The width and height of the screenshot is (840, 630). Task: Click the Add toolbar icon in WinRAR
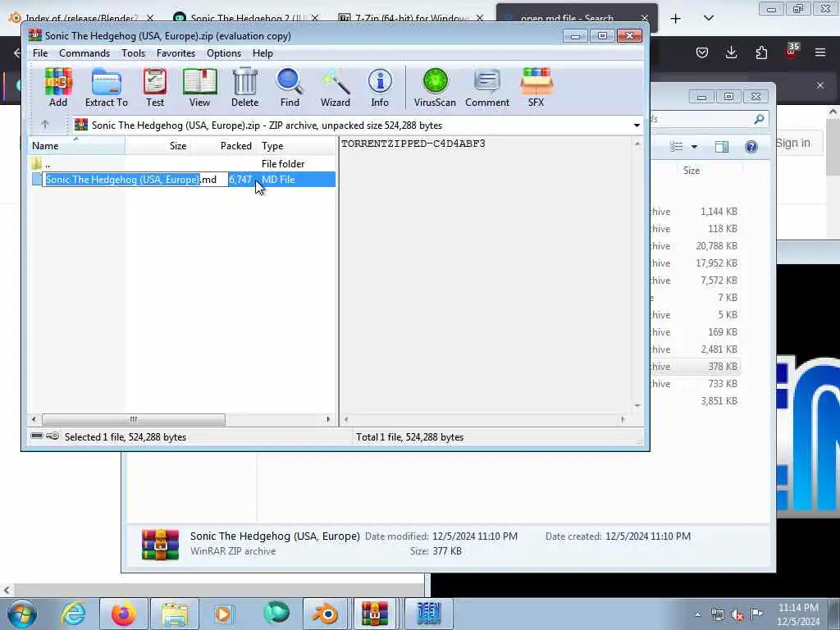pos(58,88)
